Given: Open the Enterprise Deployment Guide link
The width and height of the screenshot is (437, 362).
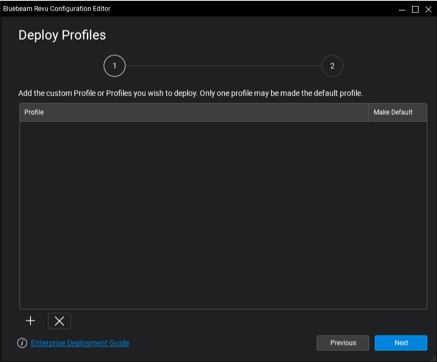Looking at the screenshot, I should [x=80, y=343].
